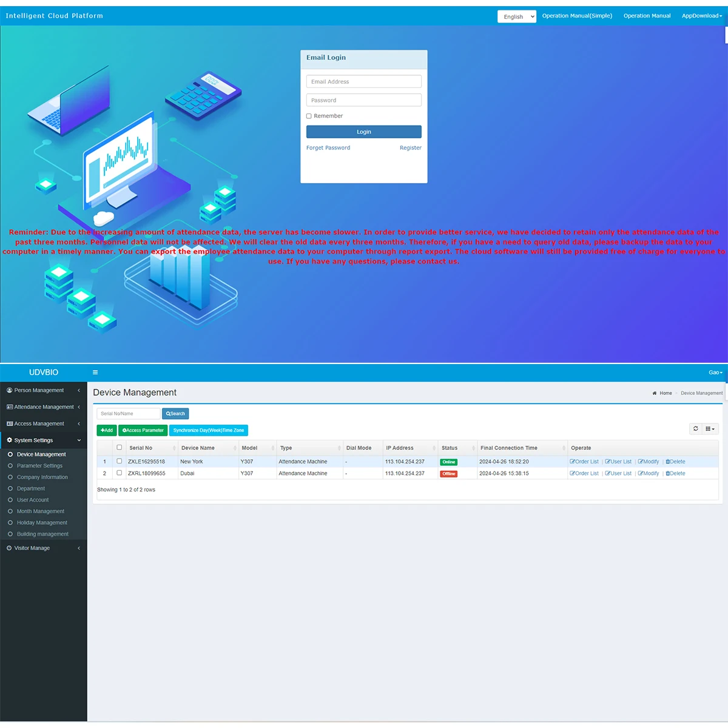Click the Login button
The image size is (728, 728).
[x=363, y=132]
